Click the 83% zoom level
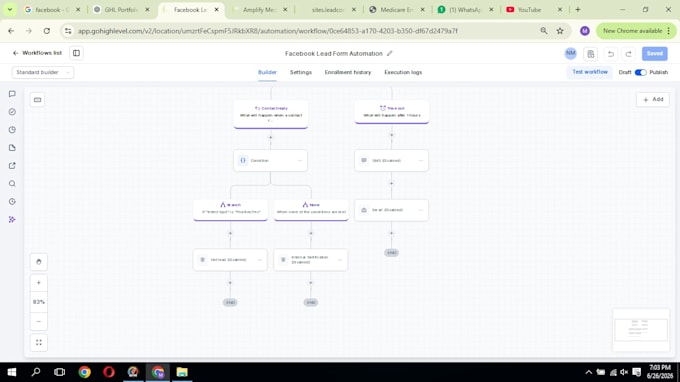Screen dimensions: 680x382 tap(39, 302)
